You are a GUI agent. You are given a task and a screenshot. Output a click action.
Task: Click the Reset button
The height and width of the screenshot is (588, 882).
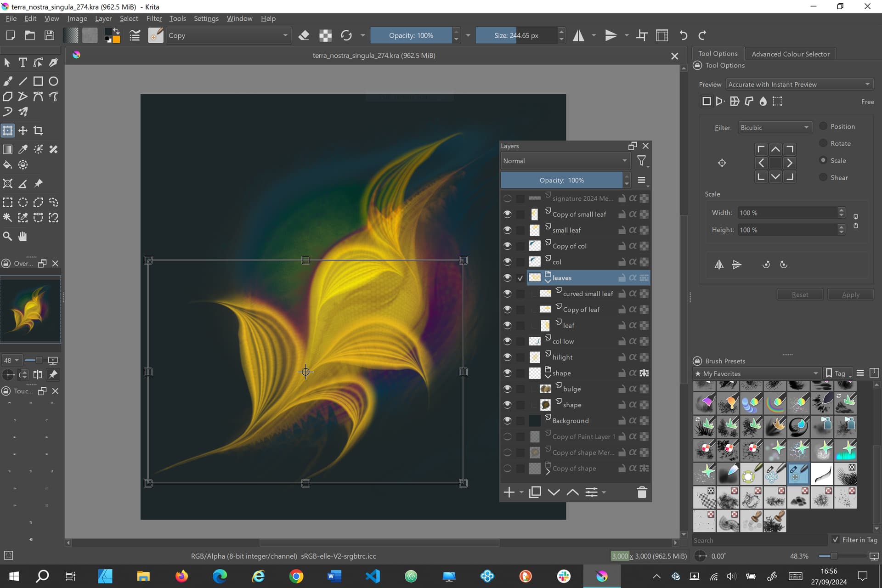click(x=800, y=295)
